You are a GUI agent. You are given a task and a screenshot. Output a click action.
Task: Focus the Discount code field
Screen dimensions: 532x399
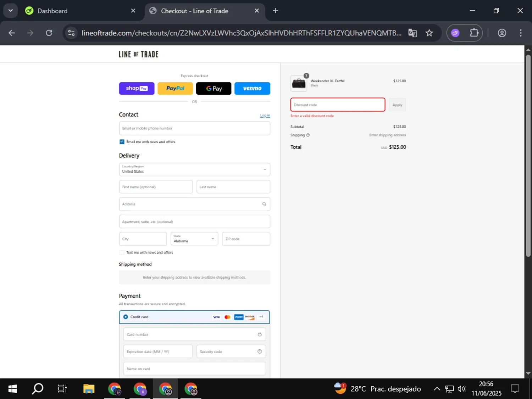pos(338,105)
